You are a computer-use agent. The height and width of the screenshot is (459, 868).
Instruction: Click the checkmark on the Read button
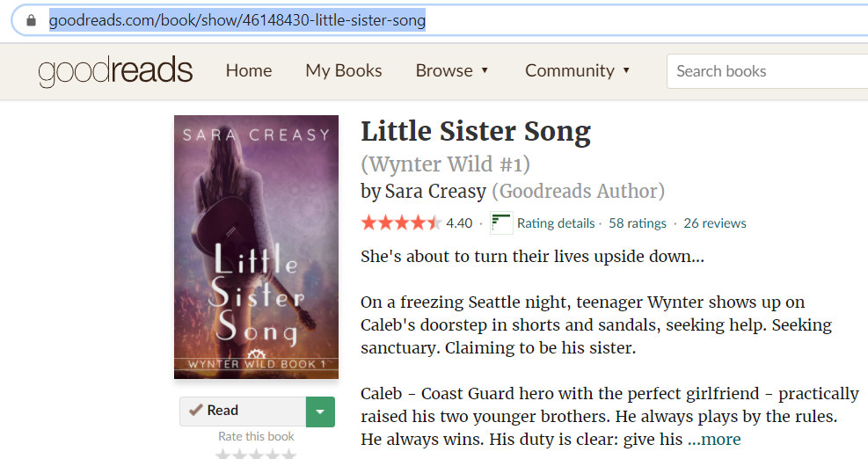pyautogui.click(x=195, y=411)
